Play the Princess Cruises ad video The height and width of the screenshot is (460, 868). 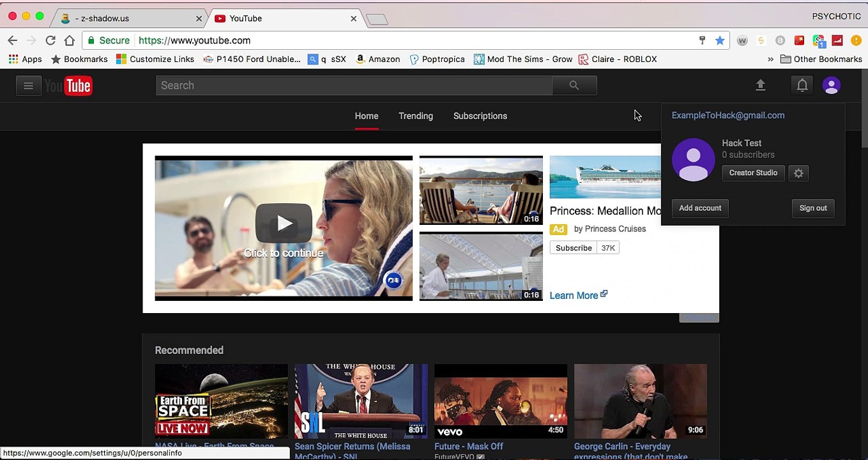284,224
